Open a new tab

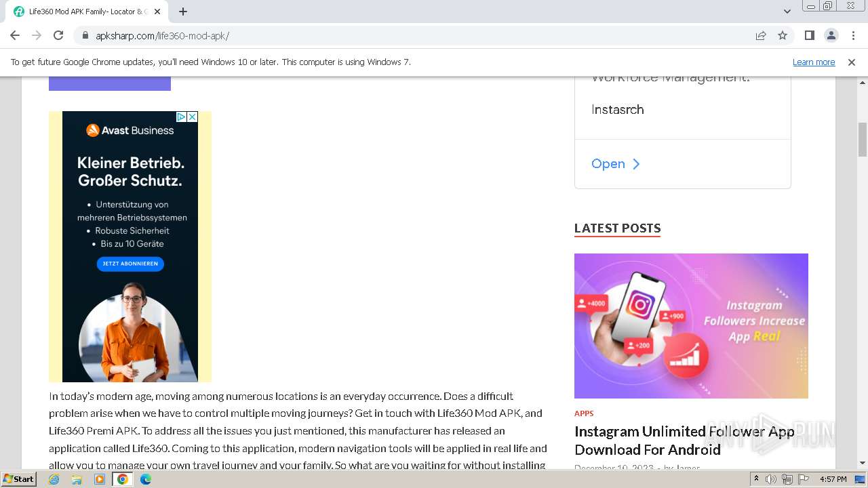[x=183, y=12]
